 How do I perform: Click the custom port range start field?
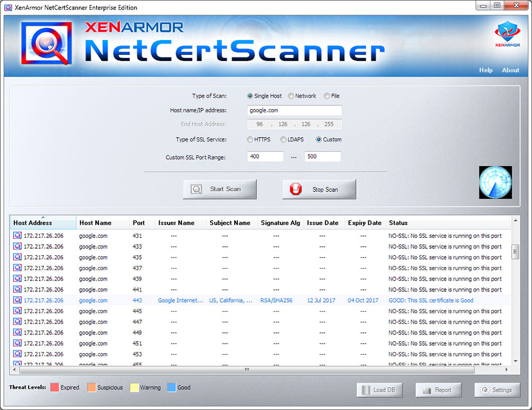[x=265, y=156]
